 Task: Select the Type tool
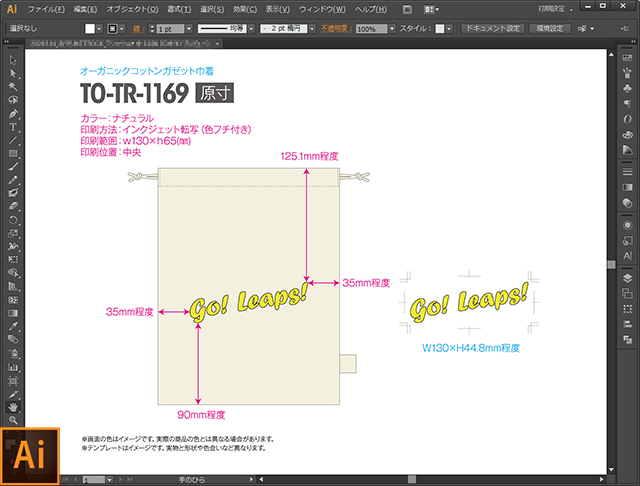click(x=13, y=127)
